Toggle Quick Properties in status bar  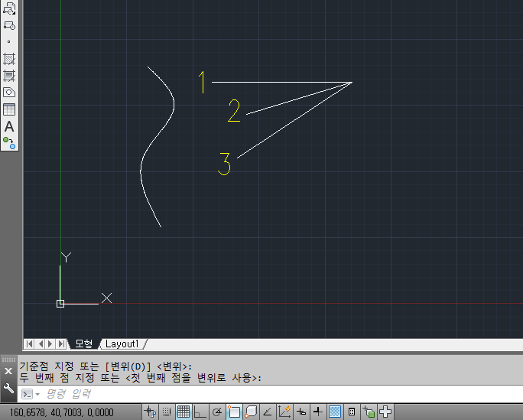tap(352, 412)
